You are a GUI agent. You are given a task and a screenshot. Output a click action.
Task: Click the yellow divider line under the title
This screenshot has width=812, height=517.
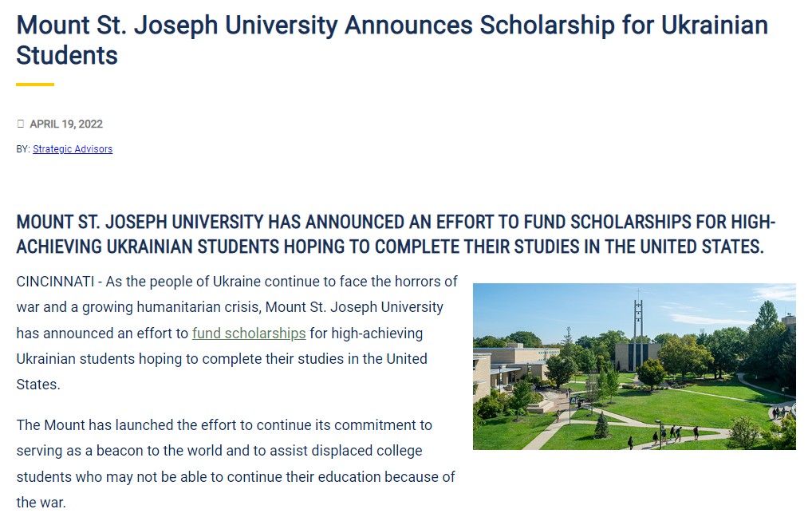(x=35, y=85)
